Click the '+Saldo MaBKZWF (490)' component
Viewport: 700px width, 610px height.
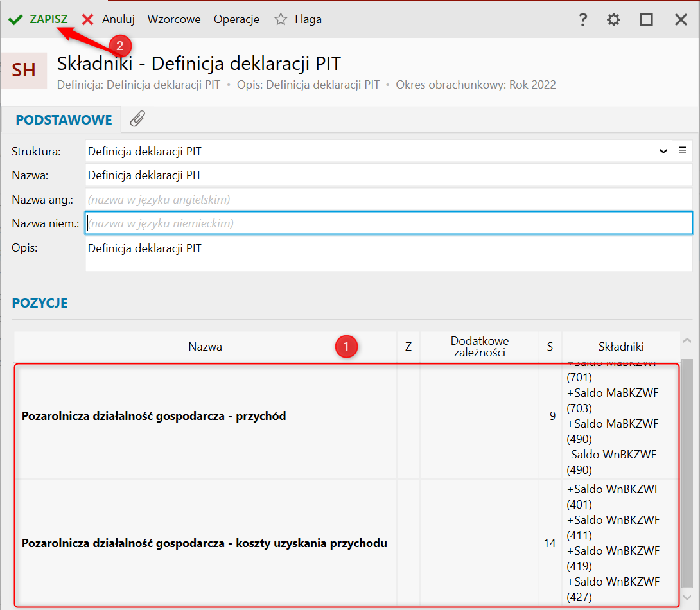click(613, 431)
